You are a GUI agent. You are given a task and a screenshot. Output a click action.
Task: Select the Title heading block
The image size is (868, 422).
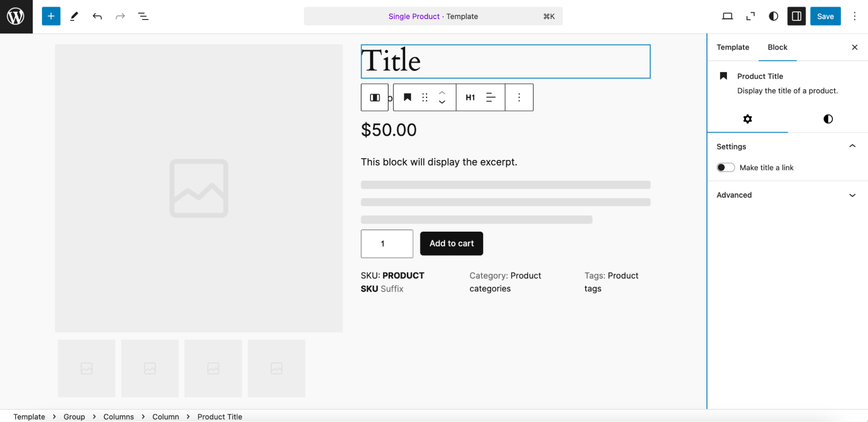click(x=505, y=61)
